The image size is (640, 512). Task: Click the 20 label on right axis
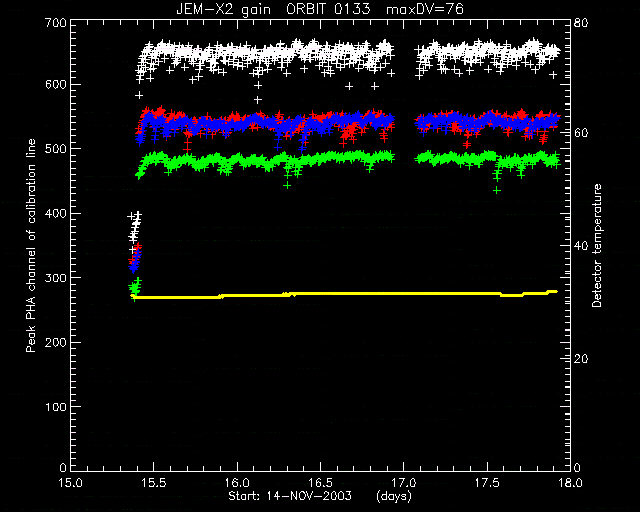pos(580,359)
